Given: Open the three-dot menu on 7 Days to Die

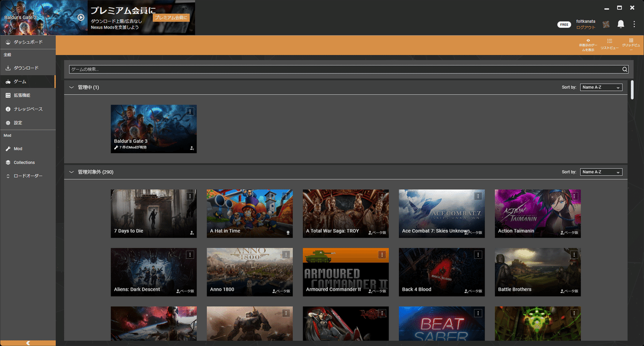Looking at the screenshot, I should pos(189,196).
